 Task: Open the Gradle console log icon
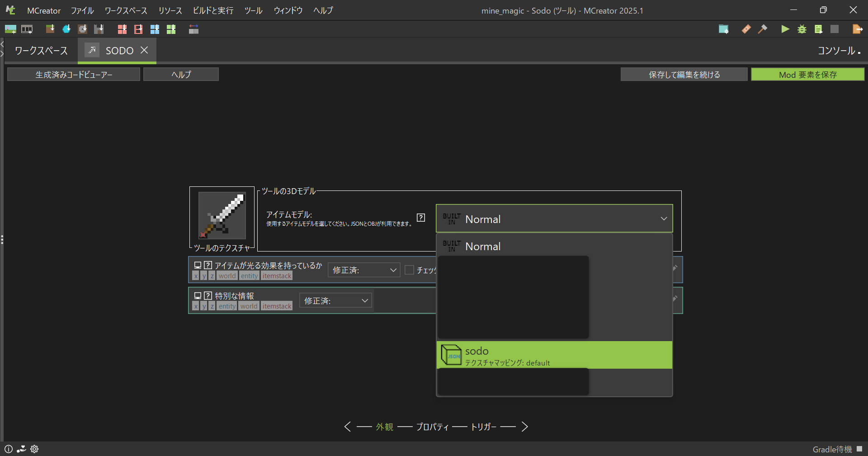coord(819,29)
